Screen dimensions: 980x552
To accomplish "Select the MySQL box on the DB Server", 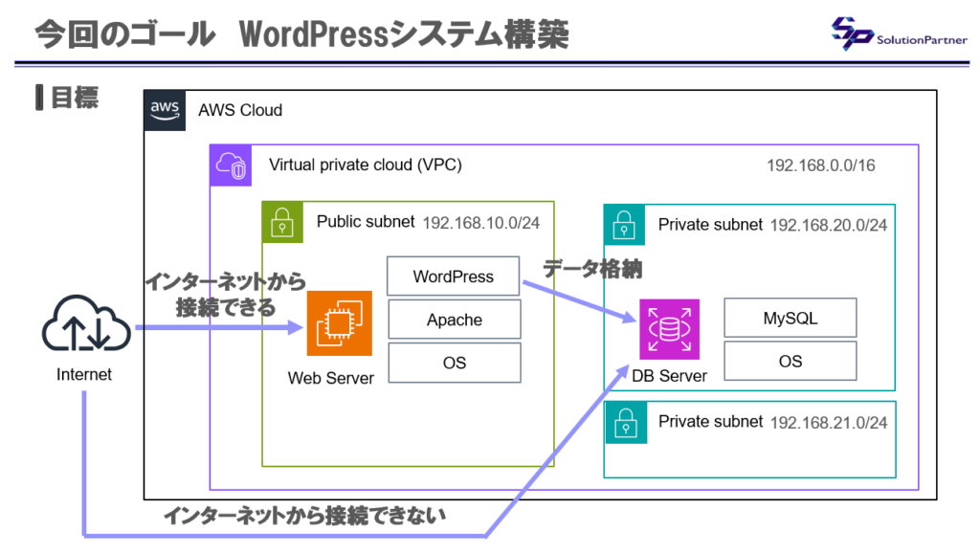I will pos(790,317).
